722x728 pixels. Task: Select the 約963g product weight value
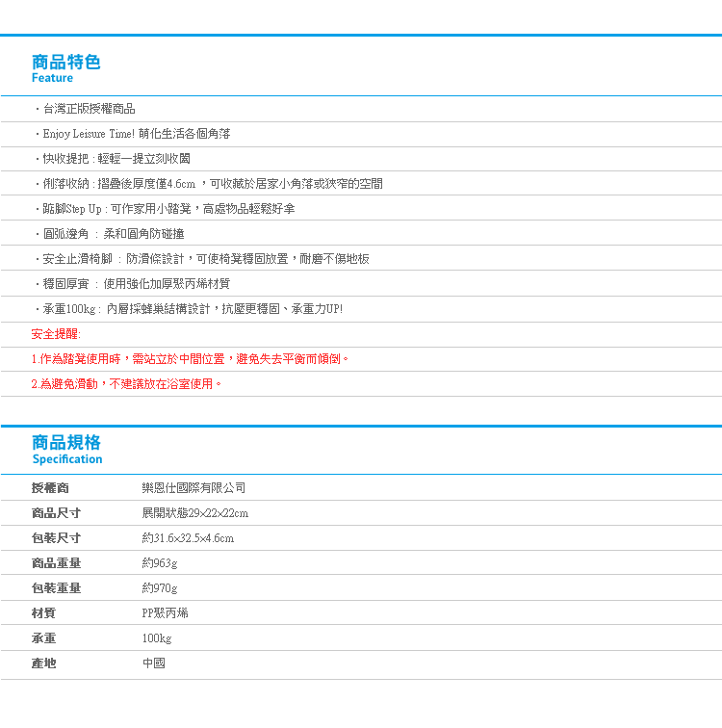[160, 563]
